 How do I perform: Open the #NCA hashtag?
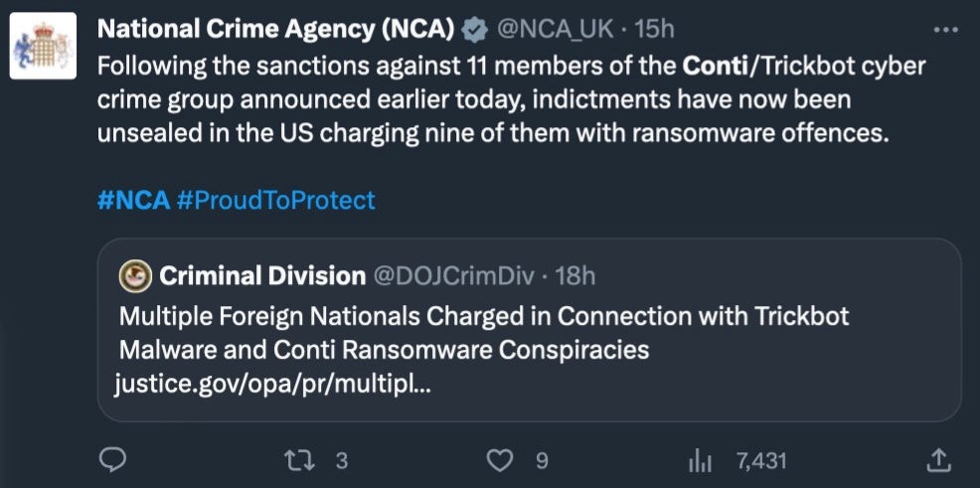coord(133,200)
